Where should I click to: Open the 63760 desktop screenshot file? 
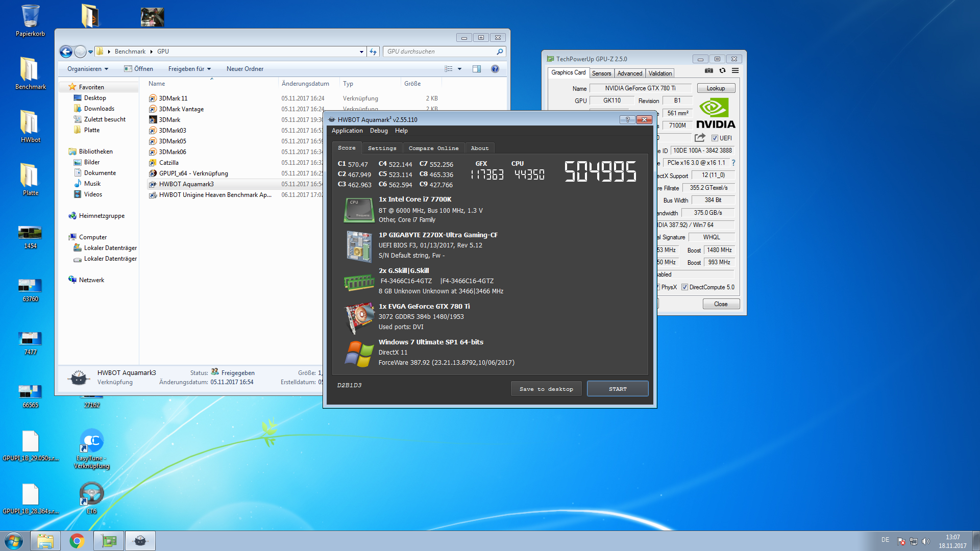pyautogui.click(x=30, y=290)
